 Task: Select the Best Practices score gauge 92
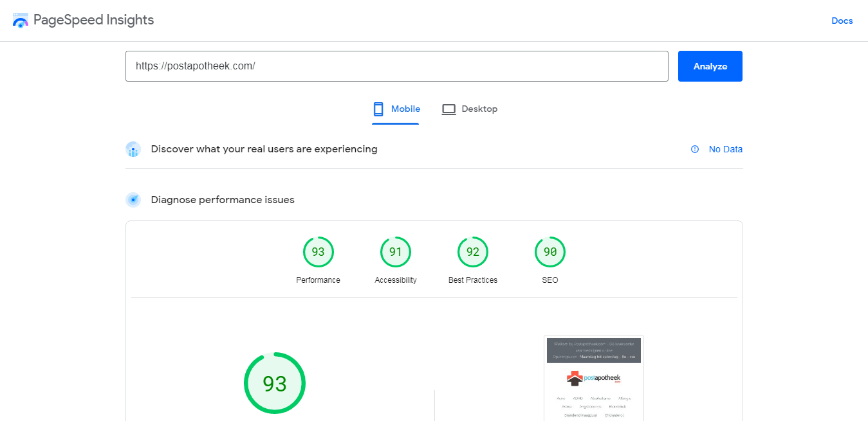point(472,252)
